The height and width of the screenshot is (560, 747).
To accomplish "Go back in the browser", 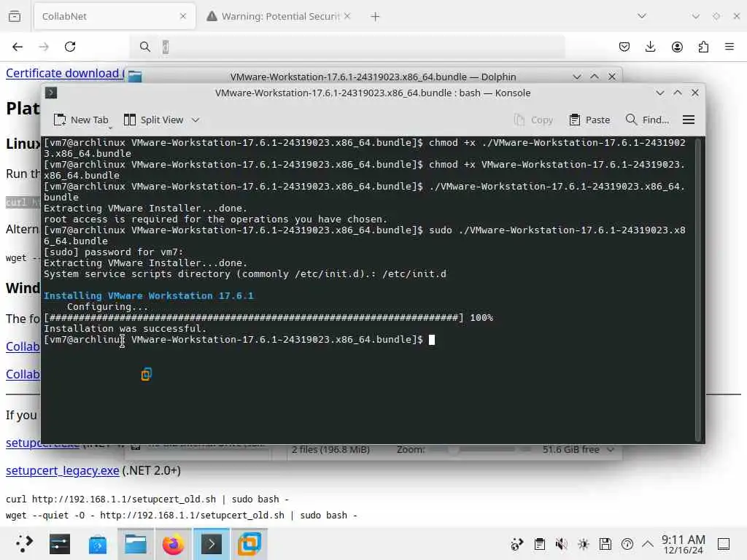I will 18,47.
